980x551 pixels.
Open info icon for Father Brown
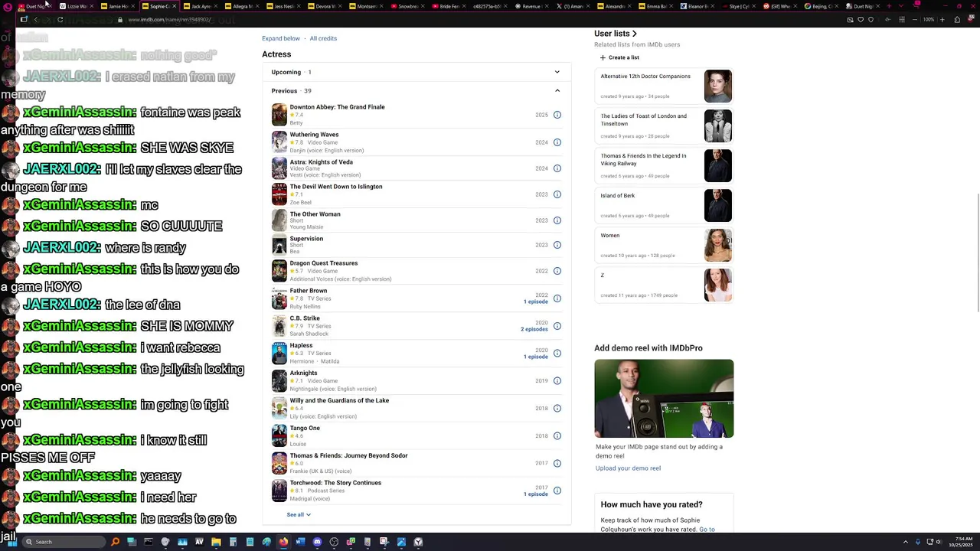point(557,298)
